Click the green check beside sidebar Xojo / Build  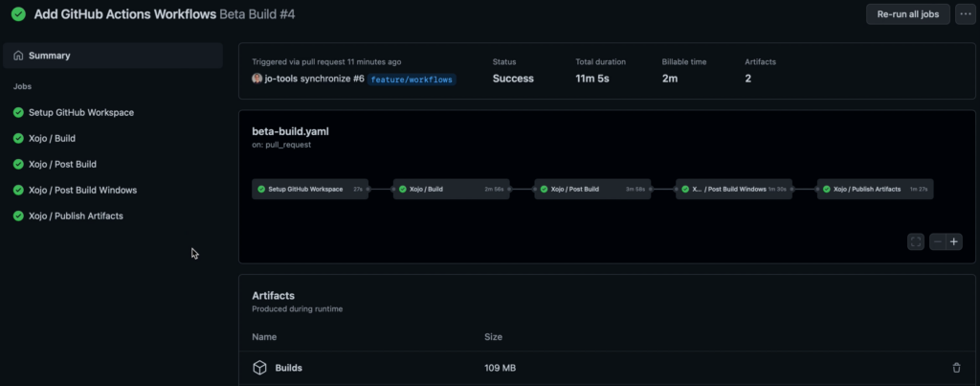19,138
